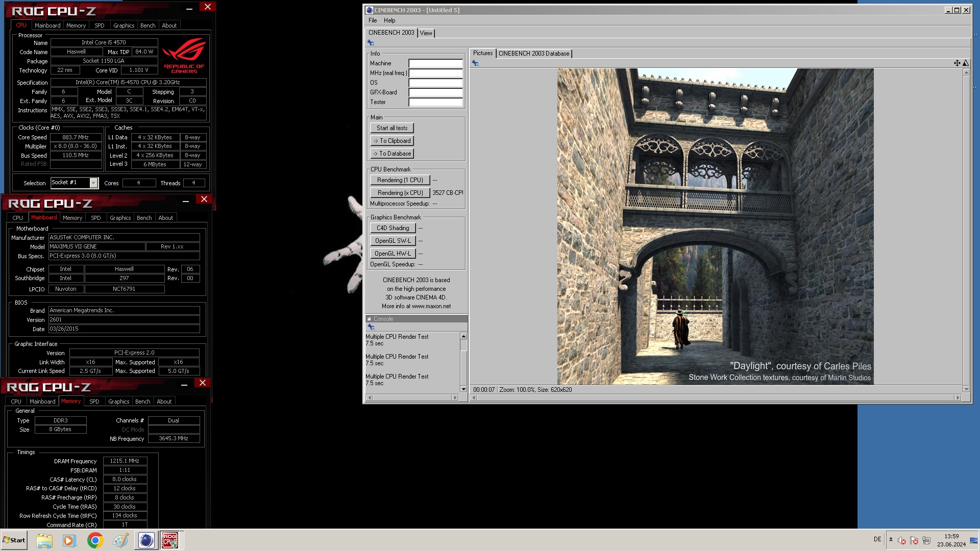This screenshot has width=980, height=551.
Task: Click the Console horizontal scrollbar right arrow
Action: pyautogui.click(x=455, y=398)
